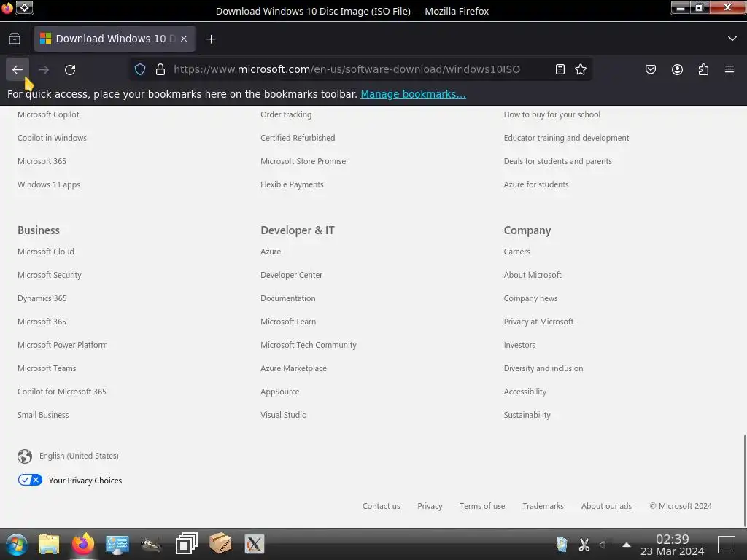
Task: Open the Small Business link
Action: click(x=43, y=415)
